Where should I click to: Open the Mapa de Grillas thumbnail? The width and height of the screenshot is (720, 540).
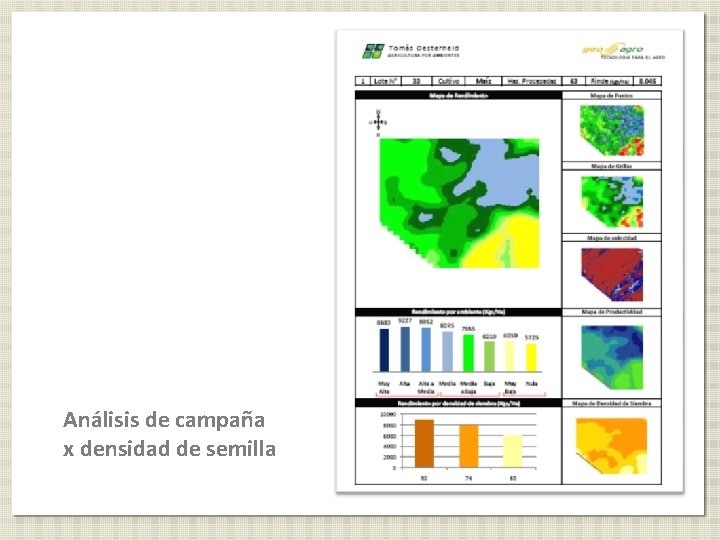[612, 202]
